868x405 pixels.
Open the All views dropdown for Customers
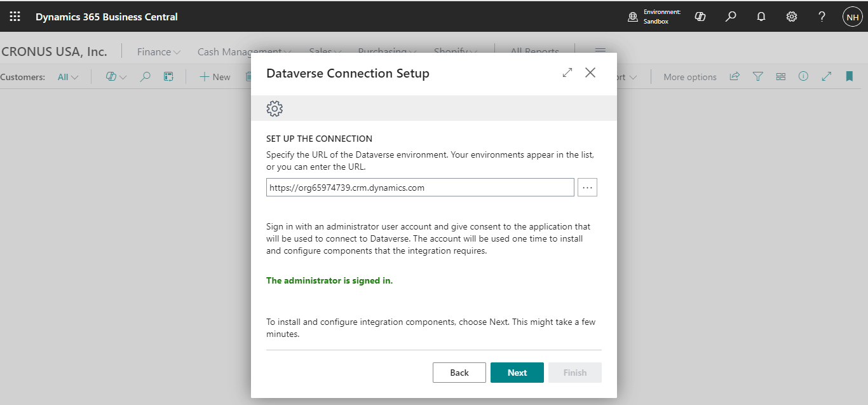(x=68, y=77)
